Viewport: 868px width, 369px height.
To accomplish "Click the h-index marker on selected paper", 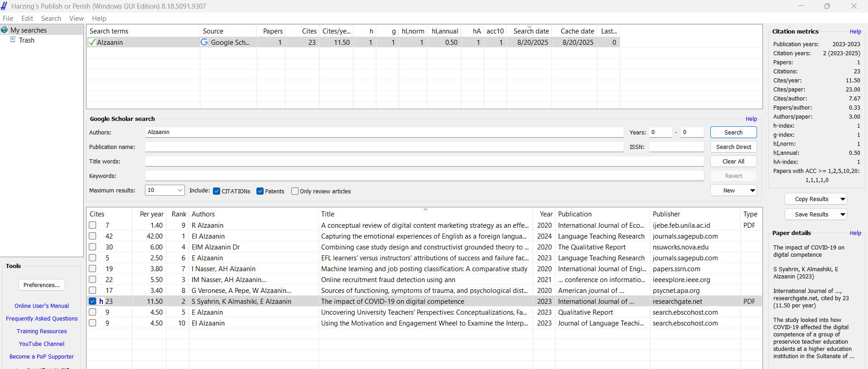I will point(101,301).
